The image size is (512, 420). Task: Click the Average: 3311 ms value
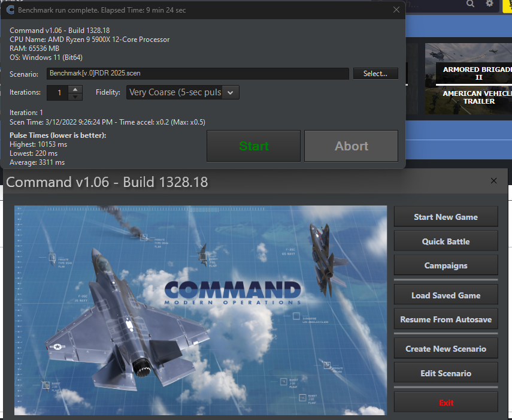pos(37,162)
